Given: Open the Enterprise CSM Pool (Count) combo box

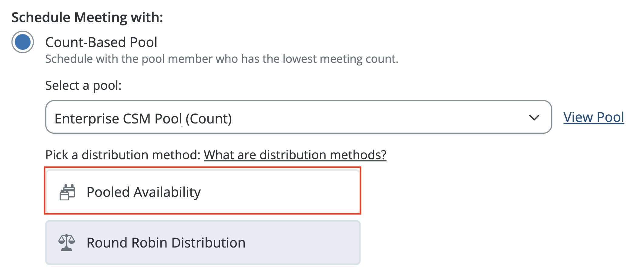Looking at the screenshot, I should click(298, 117).
